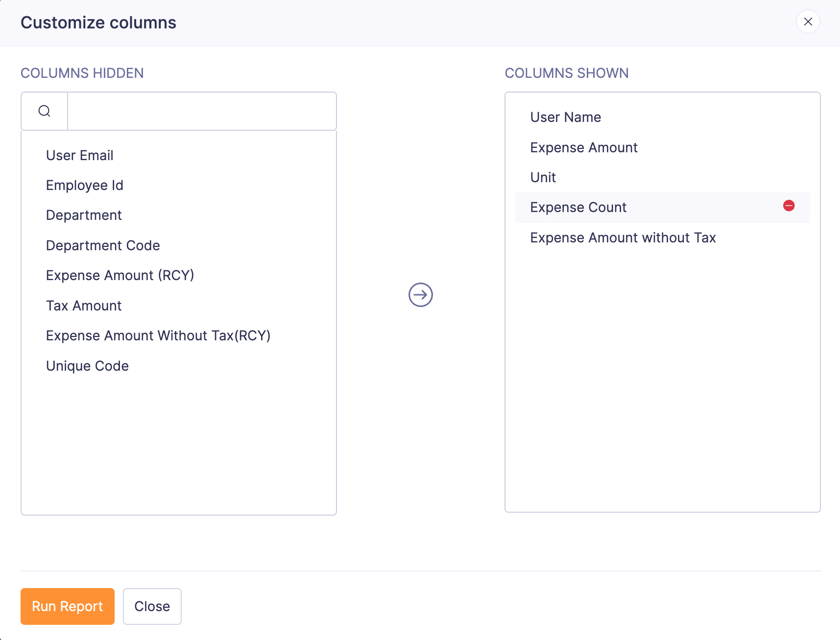Select Expense Amount (RCY) entry
This screenshot has width=840, height=640.
tap(120, 275)
